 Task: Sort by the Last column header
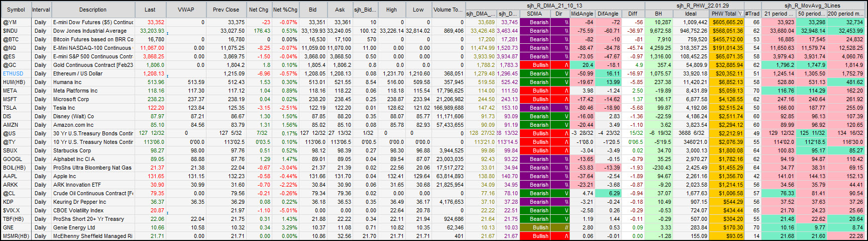click(x=150, y=10)
